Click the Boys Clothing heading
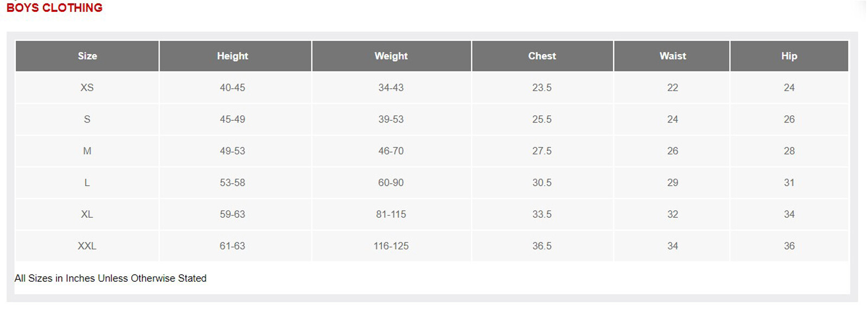 click(54, 8)
